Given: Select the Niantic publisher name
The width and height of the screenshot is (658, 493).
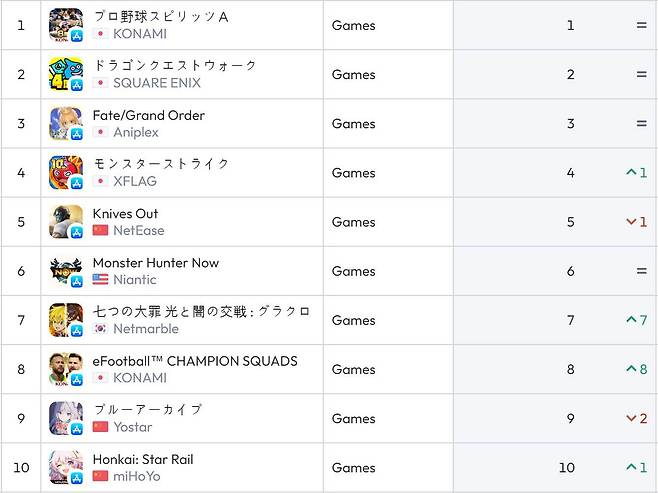Looking at the screenshot, I should (134, 280).
